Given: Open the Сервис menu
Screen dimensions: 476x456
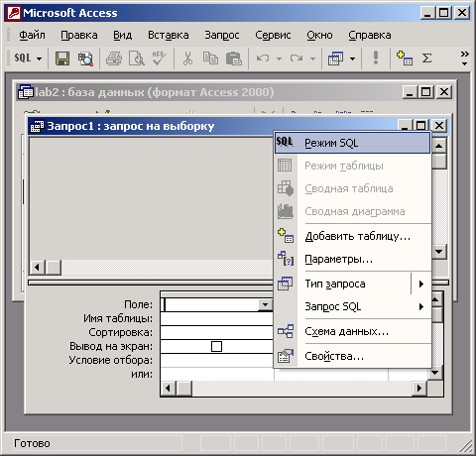Looking at the screenshot, I should (x=273, y=35).
